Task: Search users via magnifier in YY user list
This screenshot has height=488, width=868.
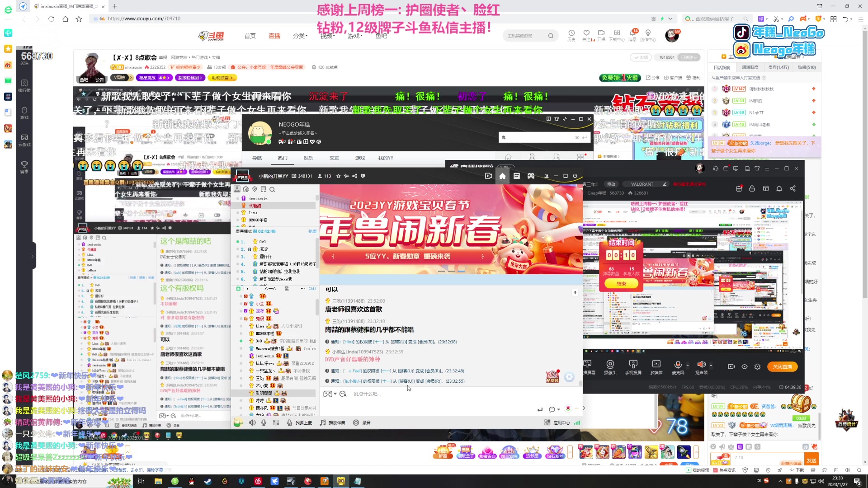Action: [x=272, y=189]
